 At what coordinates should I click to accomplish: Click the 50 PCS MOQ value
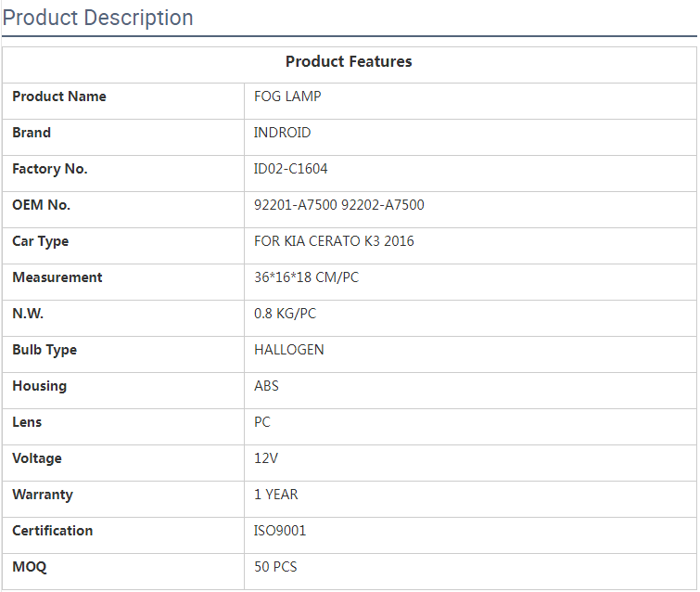pos(275,567)
